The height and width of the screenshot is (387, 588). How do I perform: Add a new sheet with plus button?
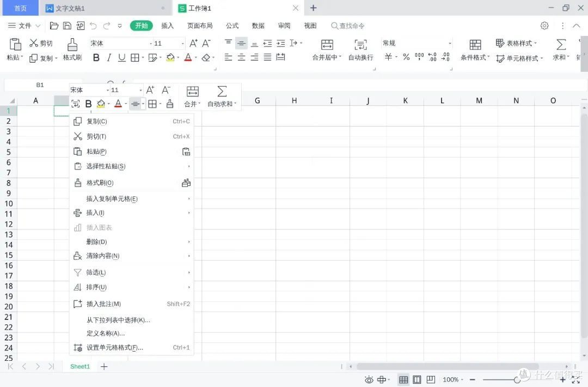pyautogui.click(x=104, y=366)
